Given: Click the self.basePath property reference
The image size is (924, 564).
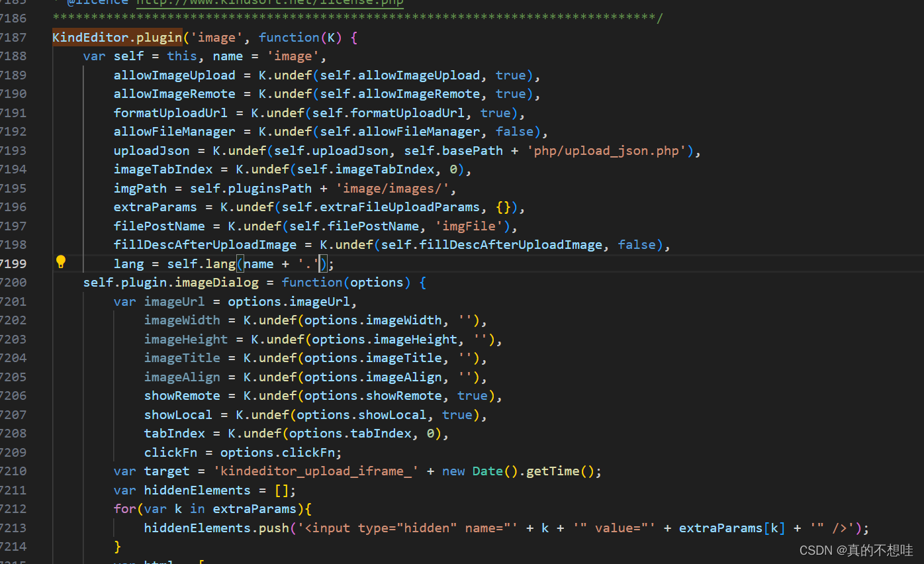Looking at the screenshot, I should click(x=453, y=150).
